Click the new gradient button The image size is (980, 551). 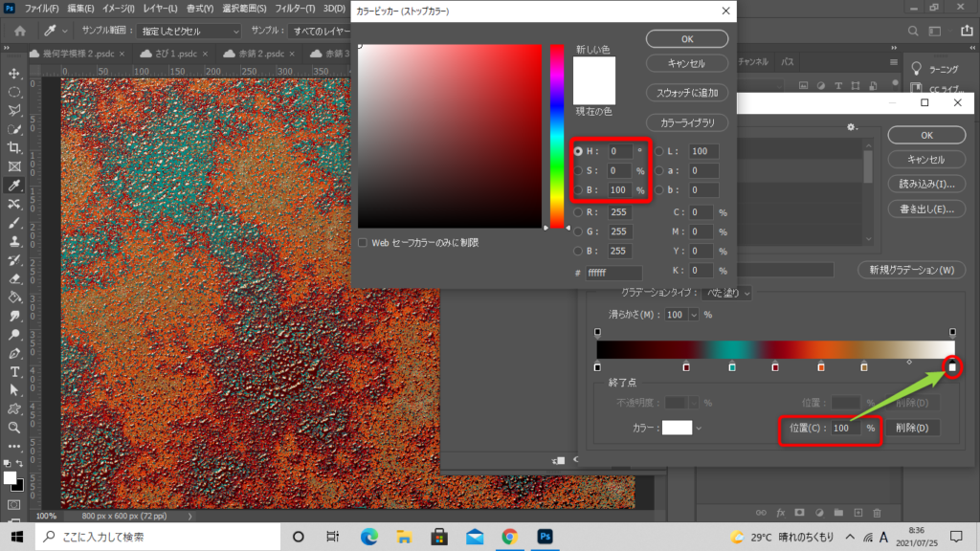912,270
